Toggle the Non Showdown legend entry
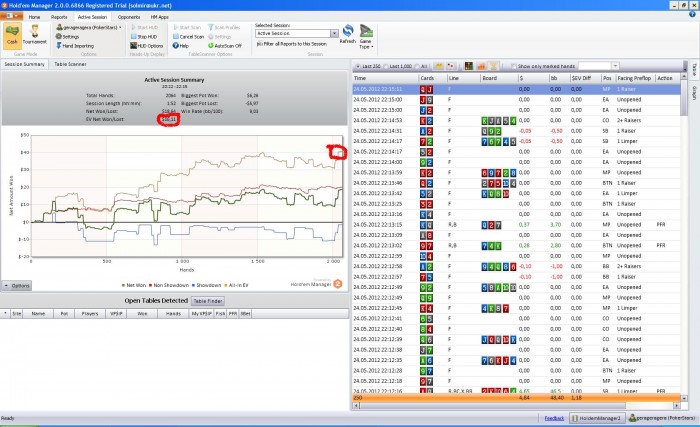 click(x=169, y=285)
